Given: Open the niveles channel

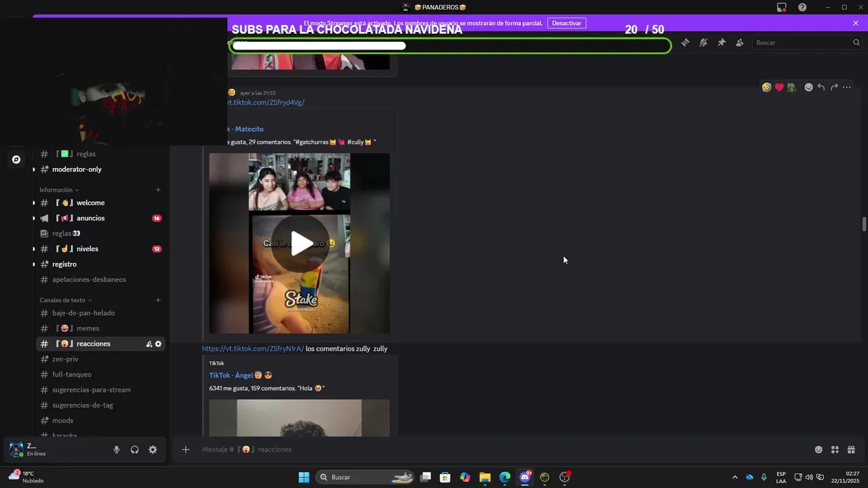Looking at the screenshot, I should click(101, 249).
